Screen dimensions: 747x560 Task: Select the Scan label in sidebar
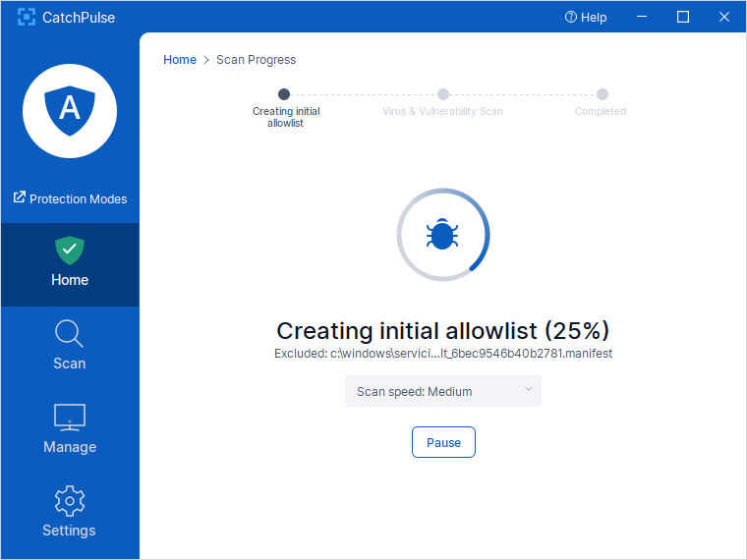point(70,364)
